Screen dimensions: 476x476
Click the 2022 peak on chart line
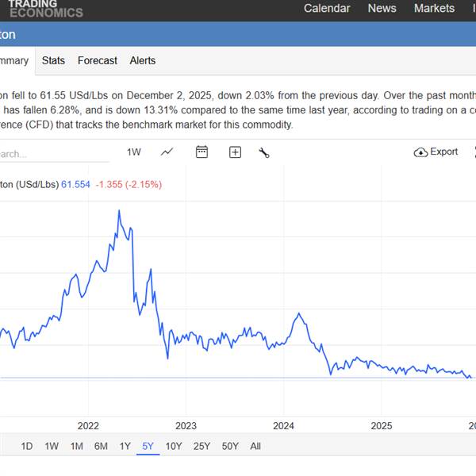point(119,211)
